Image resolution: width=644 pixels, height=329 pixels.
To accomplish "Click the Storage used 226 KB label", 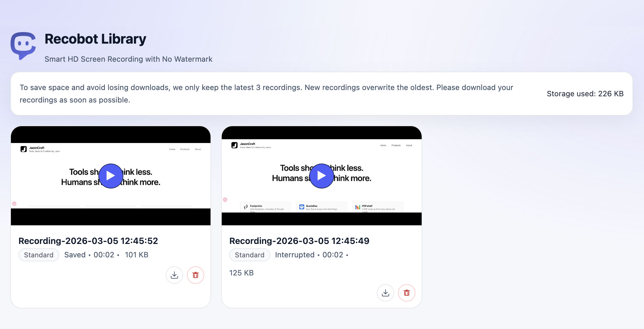I will 585,94.
